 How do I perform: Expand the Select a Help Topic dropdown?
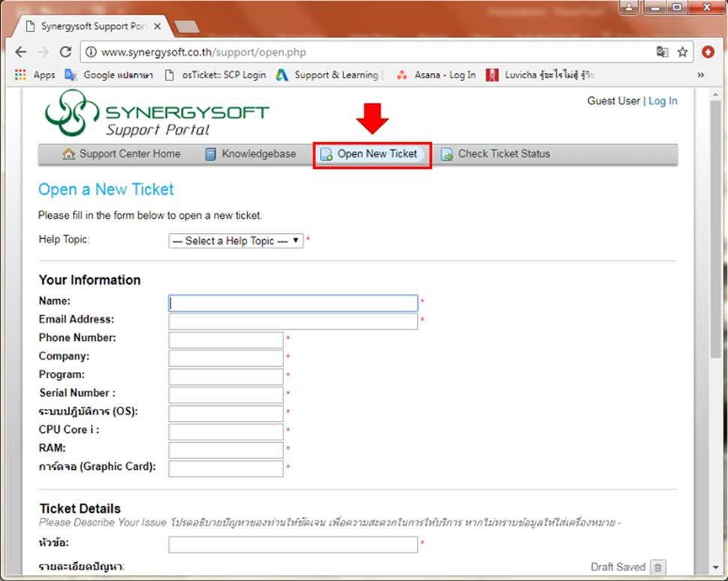236,241
